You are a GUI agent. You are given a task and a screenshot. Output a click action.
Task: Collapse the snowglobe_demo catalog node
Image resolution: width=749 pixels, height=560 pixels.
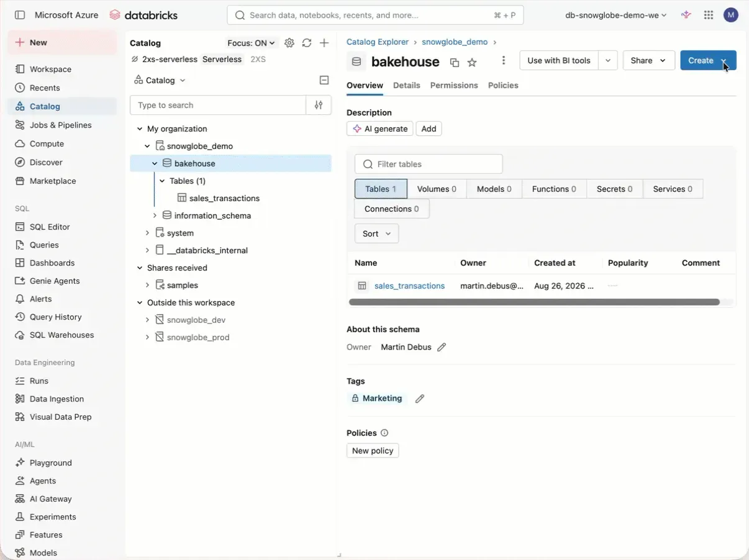click(x=147, y=146)
